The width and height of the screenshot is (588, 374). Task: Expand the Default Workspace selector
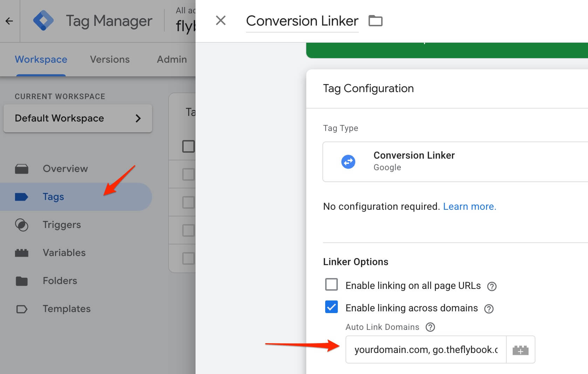tap(77, 118)
